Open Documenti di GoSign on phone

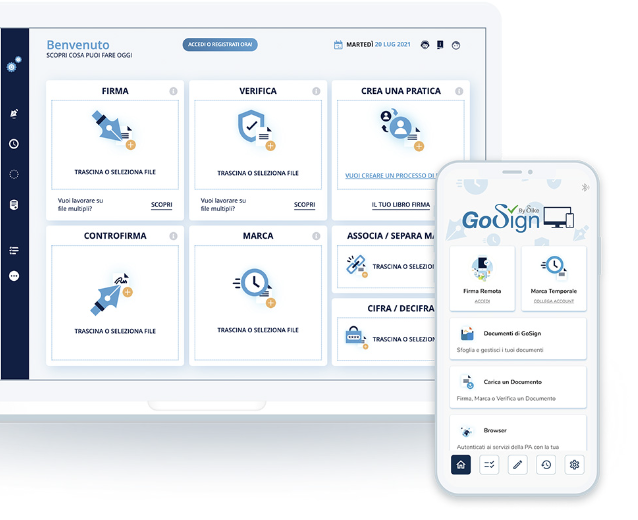[518, 339]
